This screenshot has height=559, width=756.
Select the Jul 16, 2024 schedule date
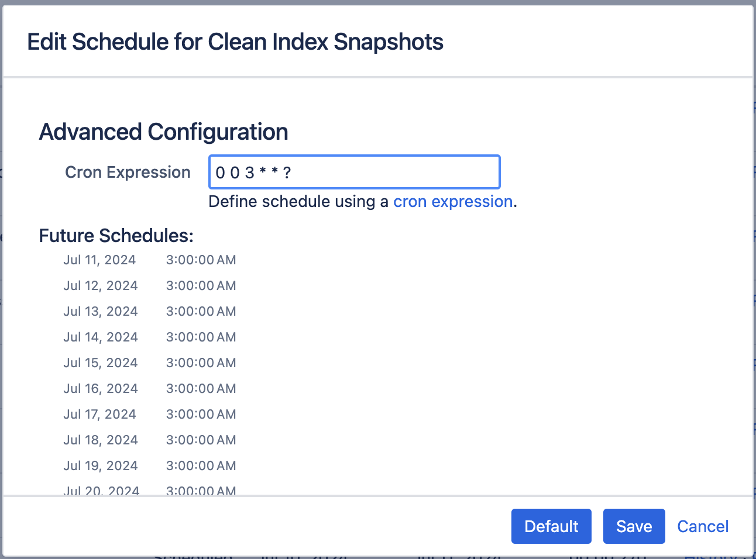click(x=101, y=389)
